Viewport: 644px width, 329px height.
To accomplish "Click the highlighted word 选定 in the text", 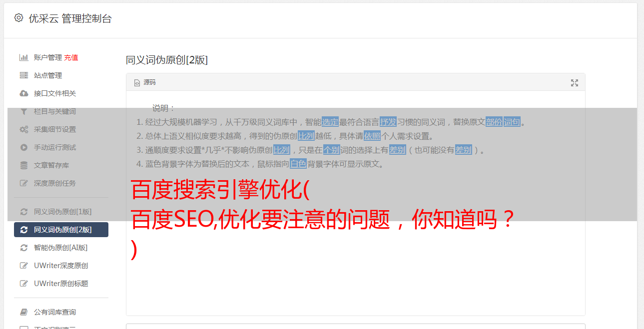I will 330,122.
